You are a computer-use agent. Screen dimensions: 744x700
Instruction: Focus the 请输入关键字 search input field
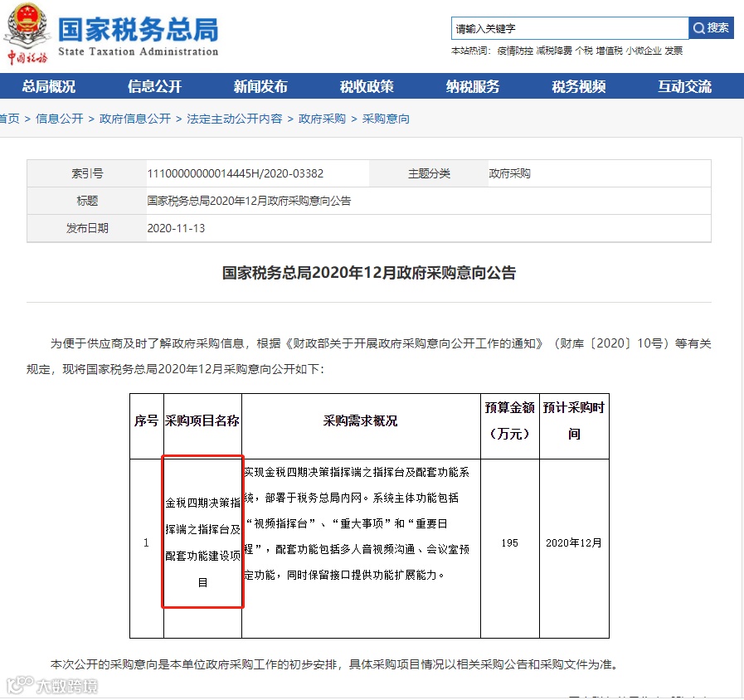569,28
